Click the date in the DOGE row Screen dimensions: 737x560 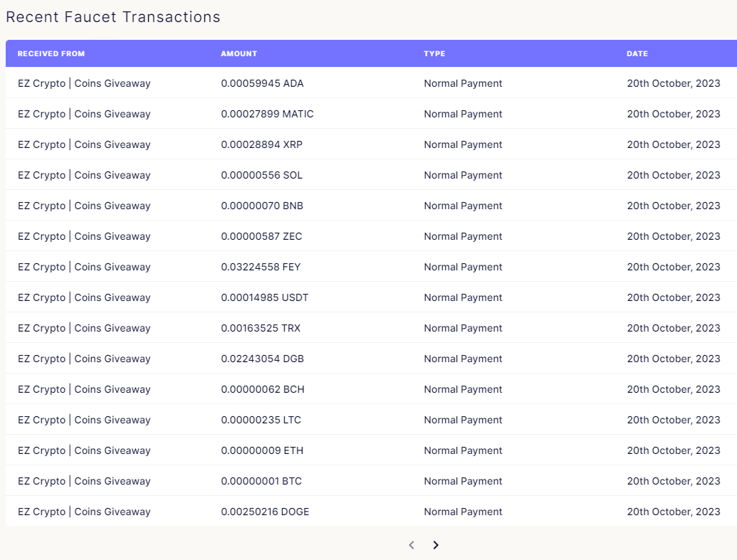(674, 511)
